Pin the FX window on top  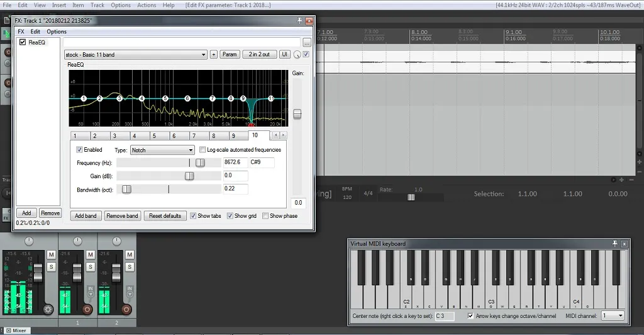click(300, 21)
